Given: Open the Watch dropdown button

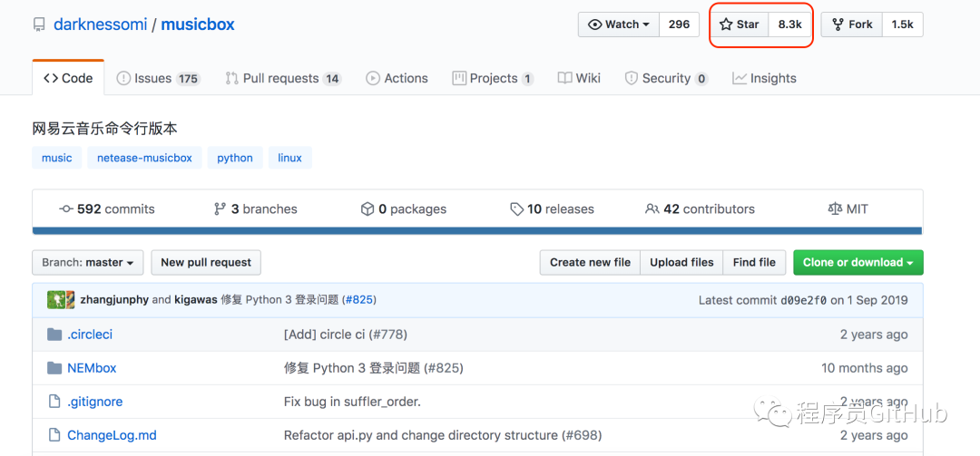Looking at the screenshot, I should 619,24.
